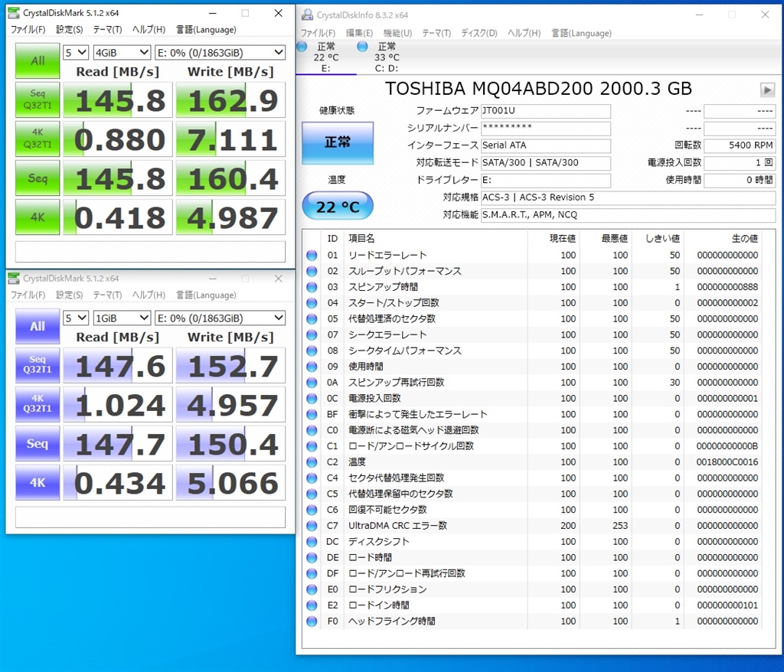Image resolution: width=784 pixels, height=672 pixels.
Task: Select raw value 000000000101 in E2 row
Action: pyautogui.click(x=727, y=605)
